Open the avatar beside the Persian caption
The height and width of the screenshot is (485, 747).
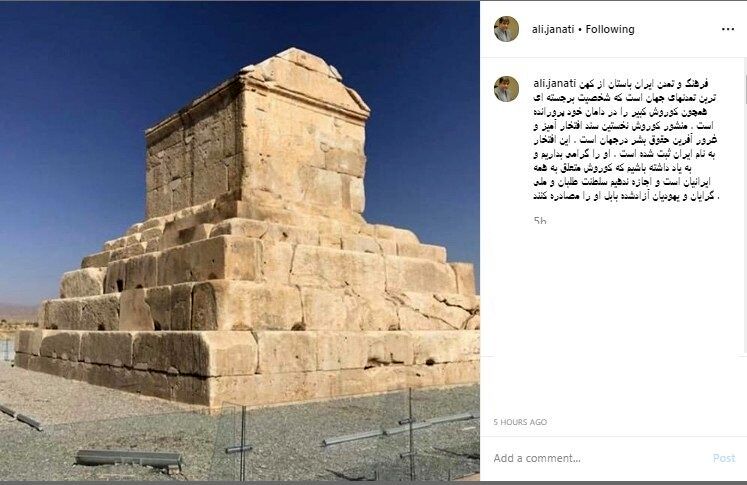tap(506, 89)
